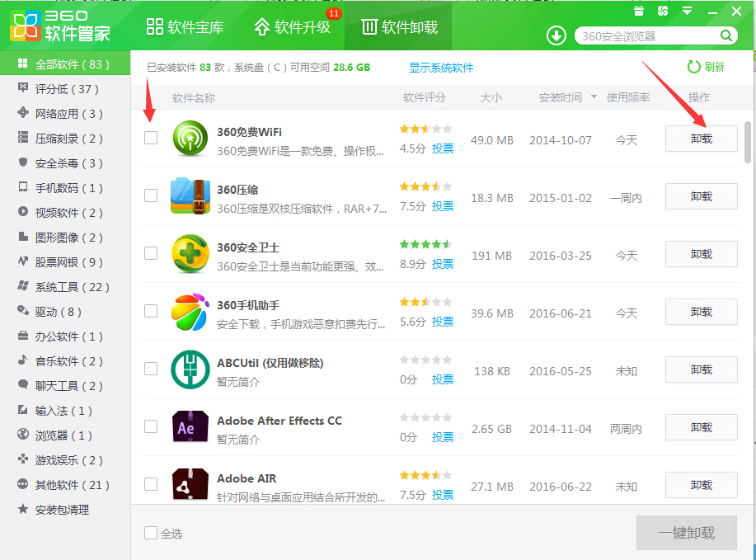Check the 360免费WiFi checkbox
Viewport: 756px width, 560px height.
tap(151, 138)
